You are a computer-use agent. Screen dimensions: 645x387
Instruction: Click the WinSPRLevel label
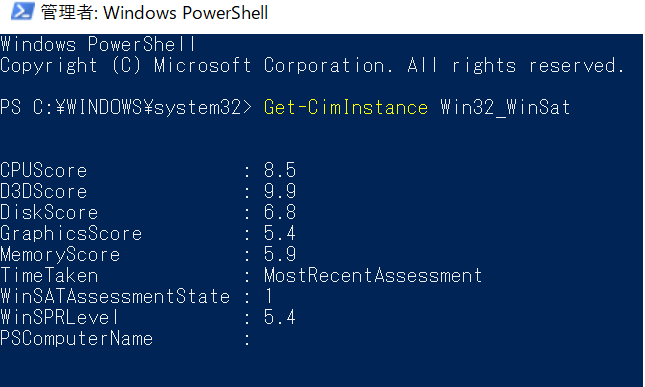[60, 317]
